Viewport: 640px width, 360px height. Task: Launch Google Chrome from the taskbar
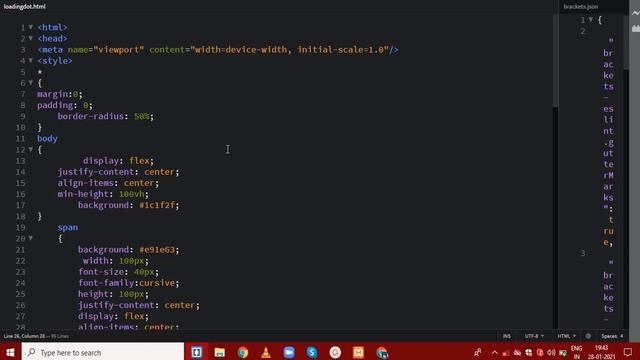[x=243, y=352]
